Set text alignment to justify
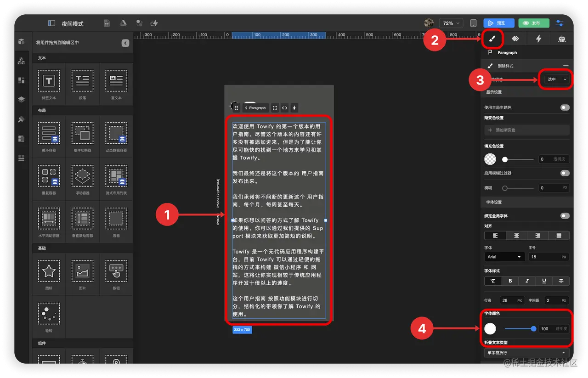The width and height of the screenshot is (588, 378). [x=559, y=236]
